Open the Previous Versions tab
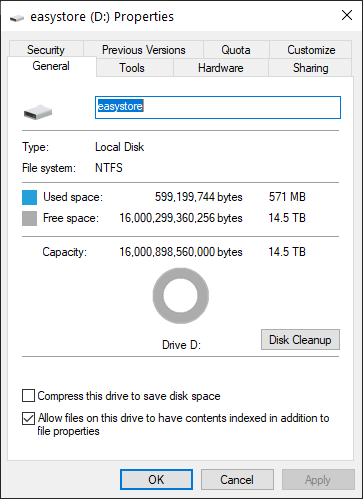The image size is (363, 499). tap(143, 50)
